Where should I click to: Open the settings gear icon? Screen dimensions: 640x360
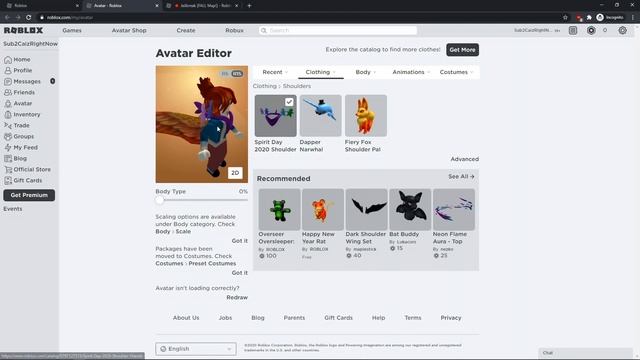click(x=622, y=31)
